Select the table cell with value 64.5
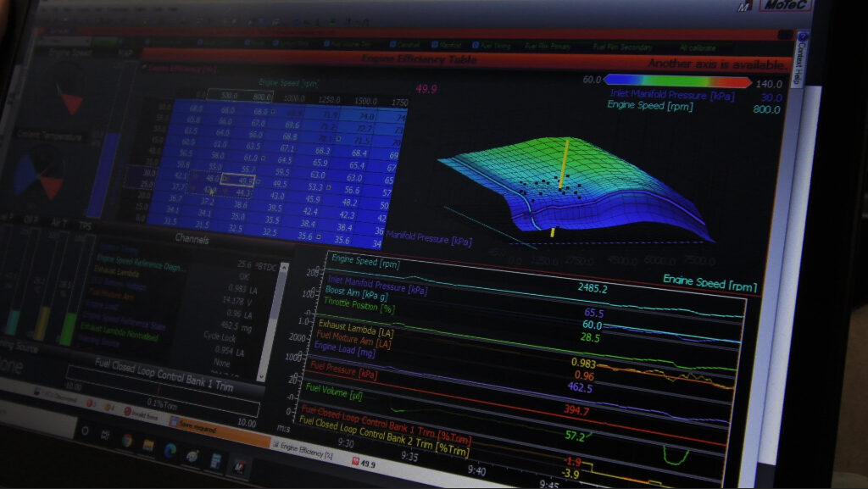 (x=285, y=160)
